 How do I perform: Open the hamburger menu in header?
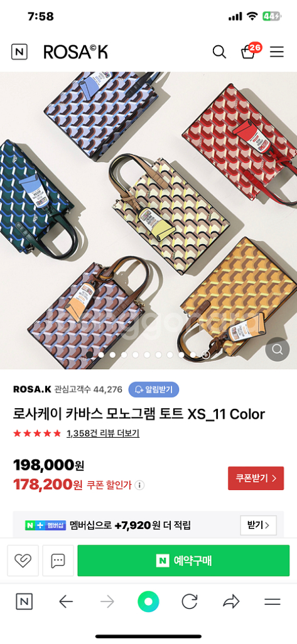277,52
